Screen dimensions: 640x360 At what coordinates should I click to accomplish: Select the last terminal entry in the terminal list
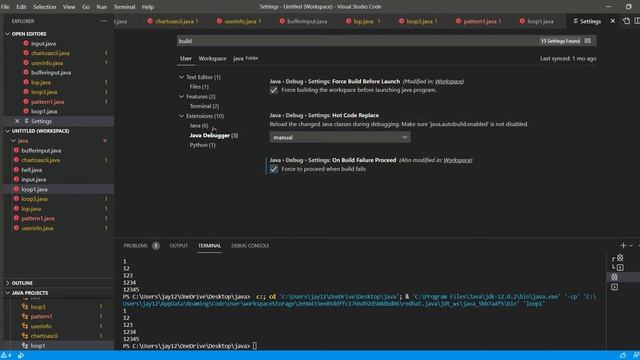[614, 287]
